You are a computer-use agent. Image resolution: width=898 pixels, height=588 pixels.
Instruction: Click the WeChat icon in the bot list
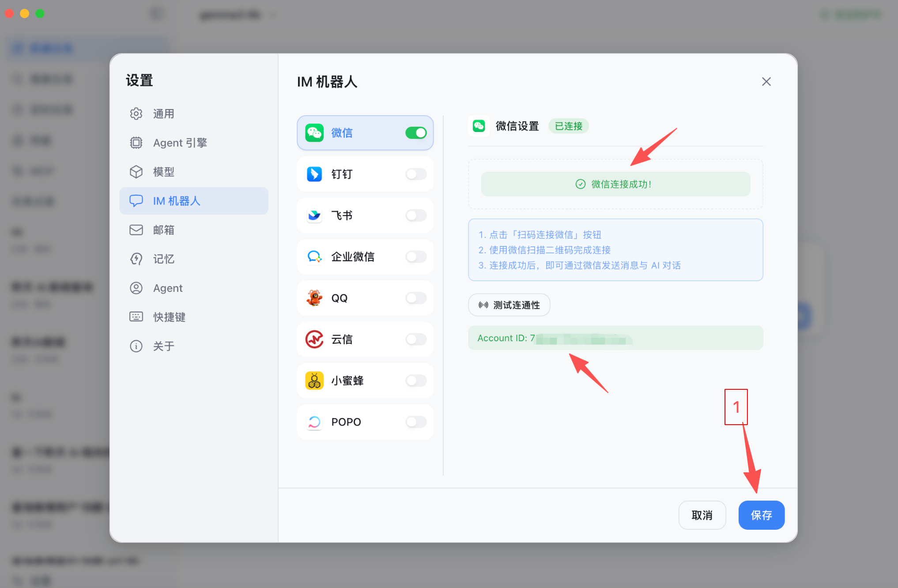click(314, 132)
